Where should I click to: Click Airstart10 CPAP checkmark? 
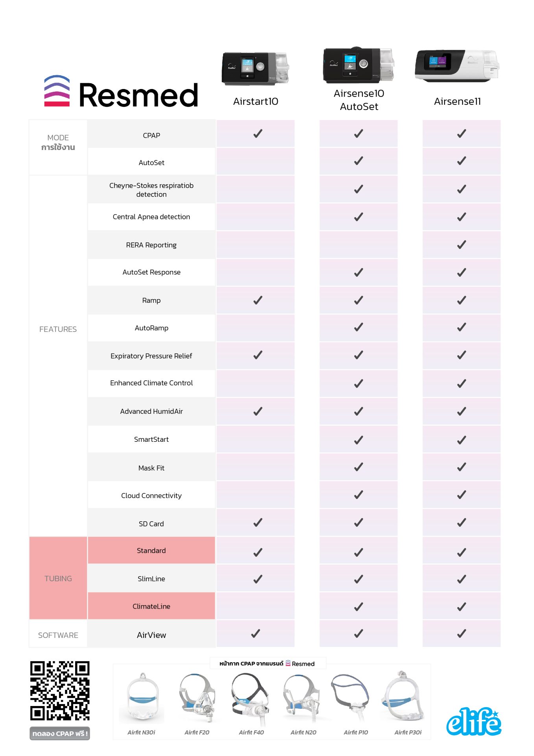pos(258,133)
